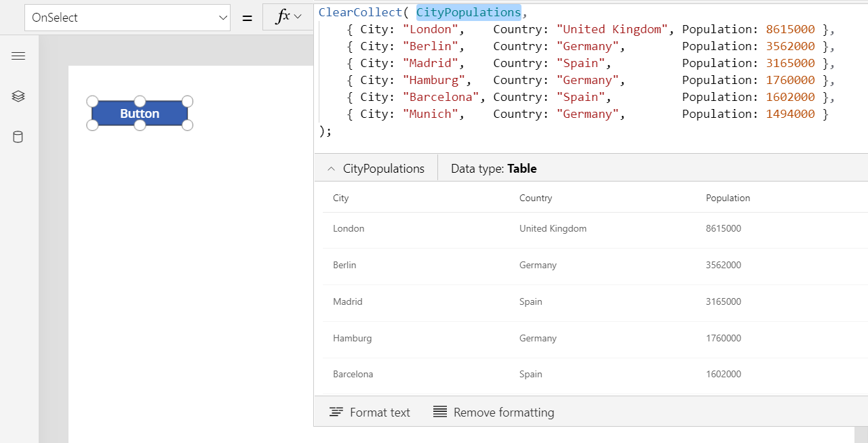The height and width of the screenshot is (443, 868).
Task: Open the Tree view layers icon
Action: tap(18, 97)
